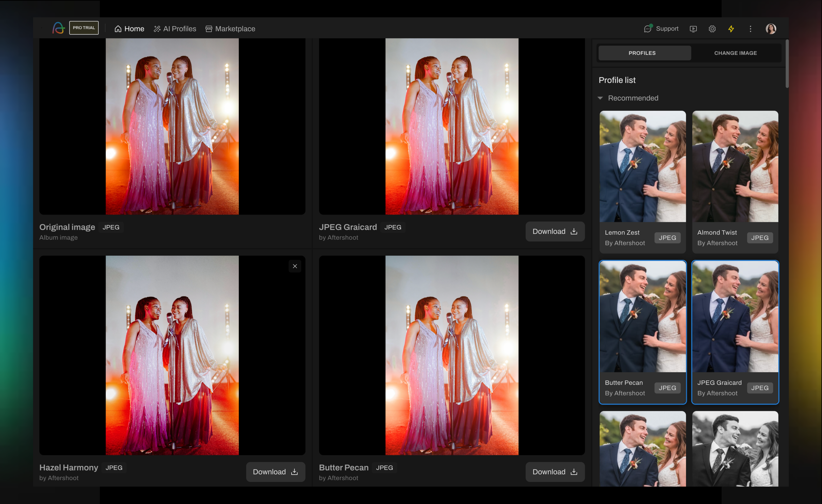Open the user profile avatar
822x504 pixels.
pyautogui.click(x=771, y=29)
